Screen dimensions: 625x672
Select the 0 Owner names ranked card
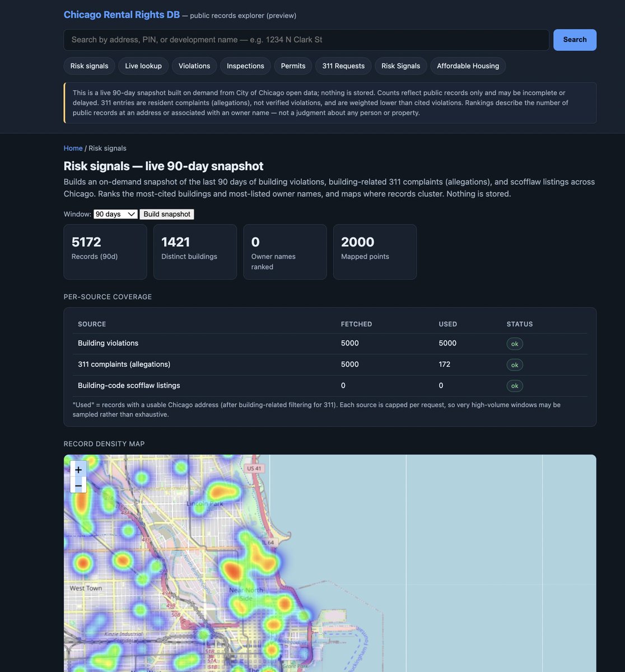(x=285, y=252)
